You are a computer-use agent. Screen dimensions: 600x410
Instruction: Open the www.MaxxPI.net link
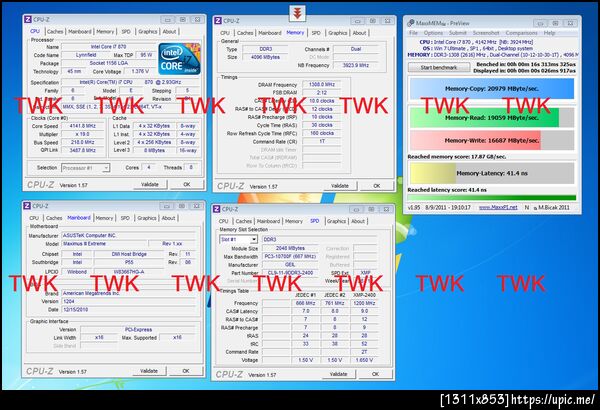pyautogui.click(x=498, y=207)
